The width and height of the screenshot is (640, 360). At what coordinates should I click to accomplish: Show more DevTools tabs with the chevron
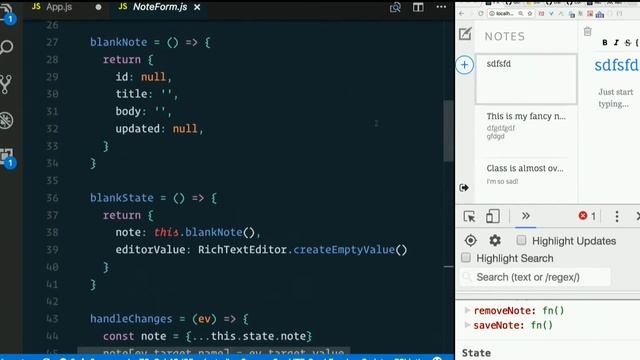[525, 216]
